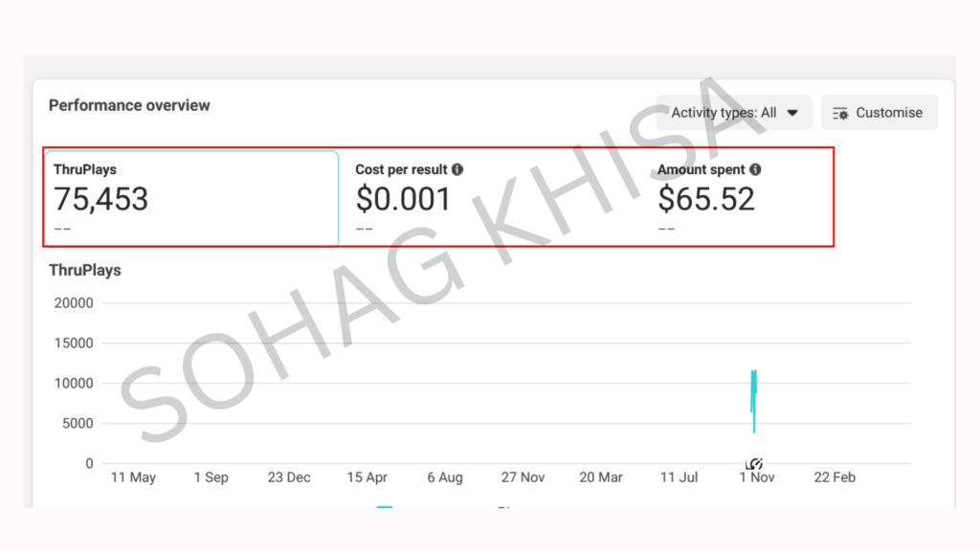980x551 pixels.
Task: Click the 1 Nov date axis label
Action: (756, 477)
